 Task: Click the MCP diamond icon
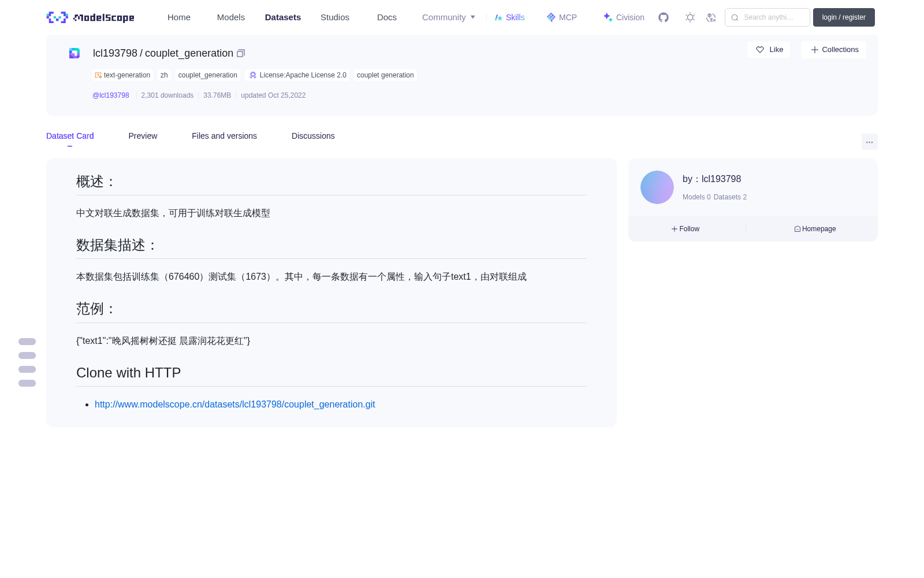click(551, 17)
